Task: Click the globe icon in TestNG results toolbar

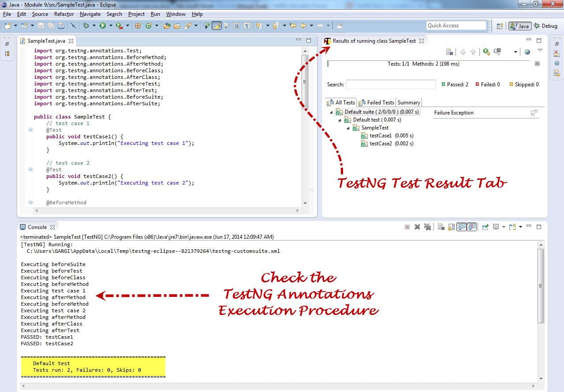Action: (527, 52)
